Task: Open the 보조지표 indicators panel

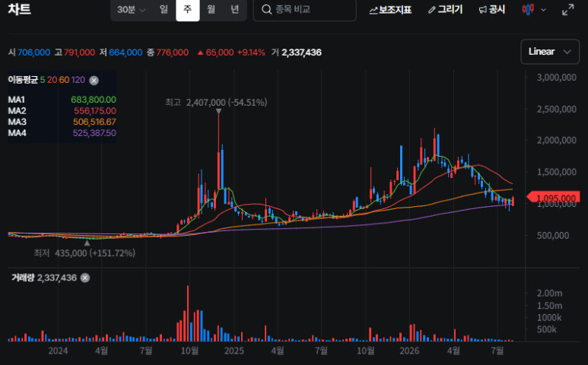Action: 390,10
